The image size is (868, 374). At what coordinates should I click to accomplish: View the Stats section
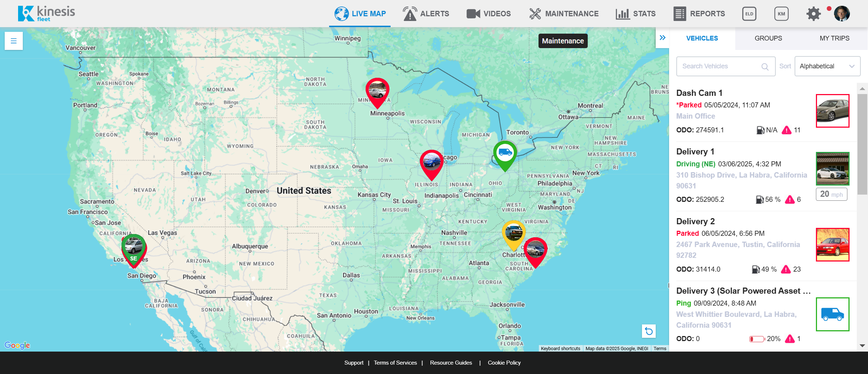tap(636, 14)
